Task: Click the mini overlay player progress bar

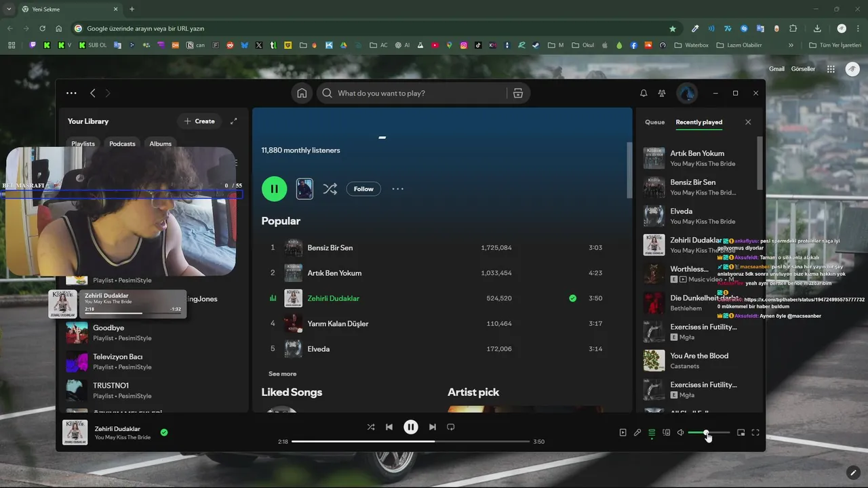Action: pyautogui.click(x=132, y=313)
